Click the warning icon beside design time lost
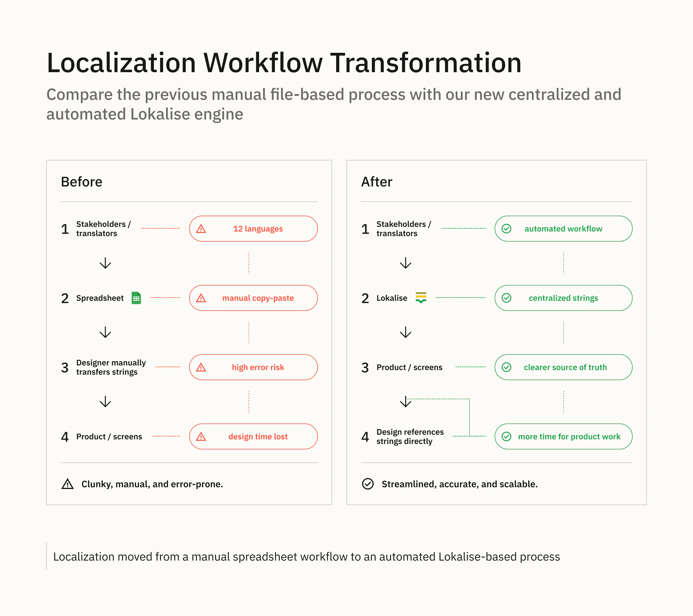The image size is (693, 616). pyautogui.click(x=201, y=436)
